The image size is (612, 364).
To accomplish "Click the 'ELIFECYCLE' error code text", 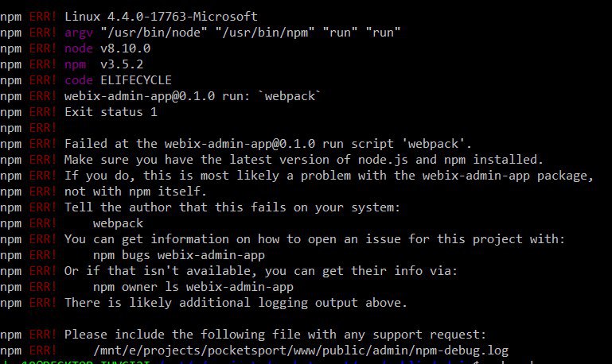I will [136, 80].
